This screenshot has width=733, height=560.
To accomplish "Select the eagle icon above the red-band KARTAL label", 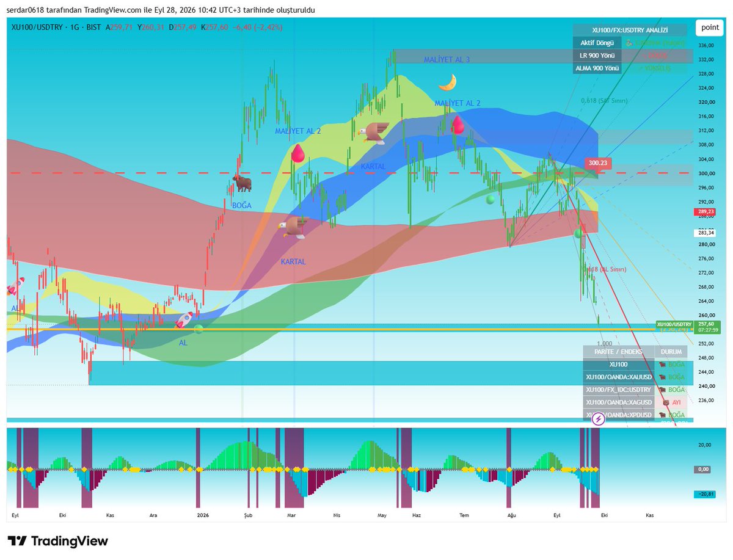I will coord(293,228).
